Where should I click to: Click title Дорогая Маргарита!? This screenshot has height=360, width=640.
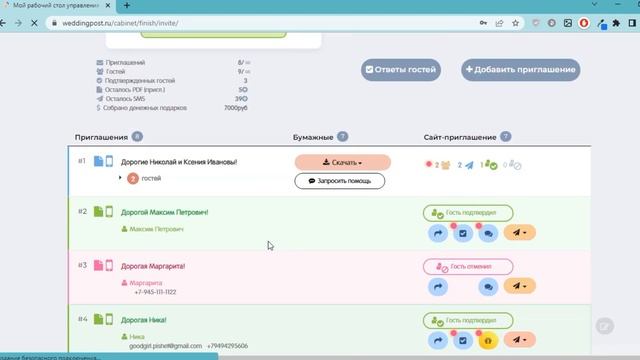153,266
